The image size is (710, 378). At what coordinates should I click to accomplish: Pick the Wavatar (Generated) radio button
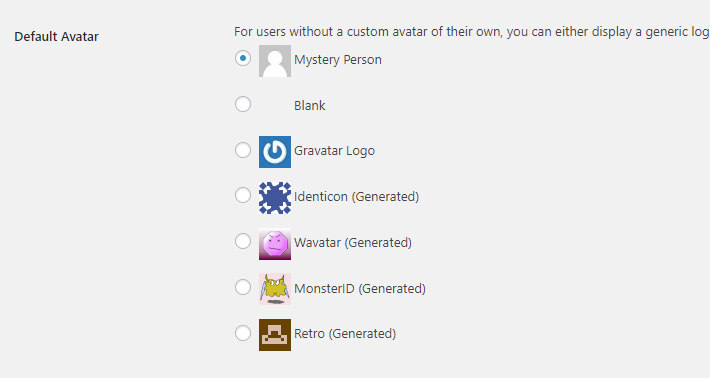[x=243, y=241]
